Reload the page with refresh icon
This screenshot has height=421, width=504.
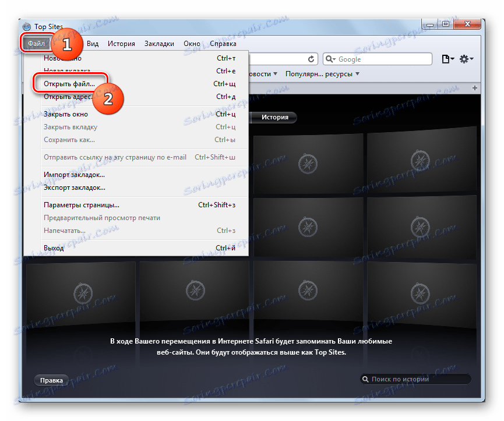point(311,59)
